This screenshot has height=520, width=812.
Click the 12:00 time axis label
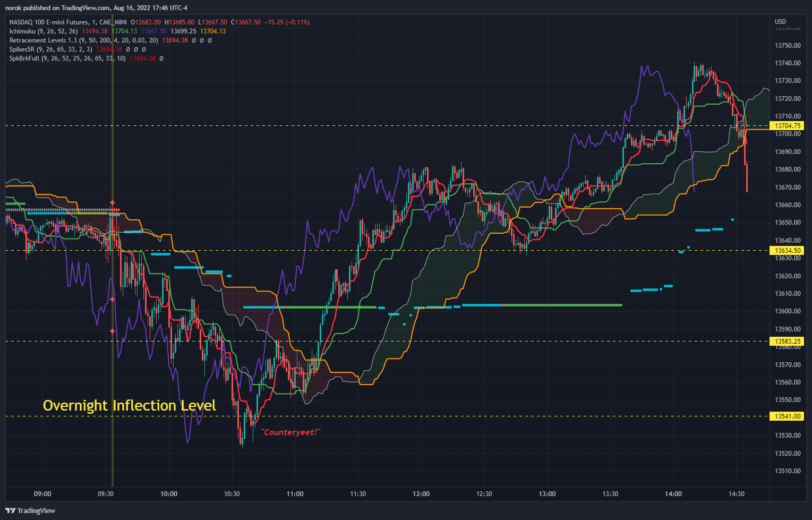tap(421, 494)
